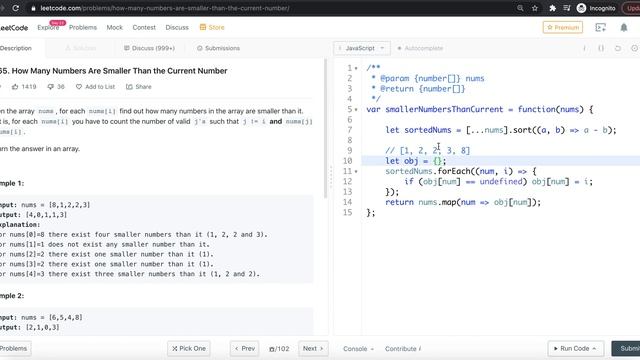Click the comment '// [1, 2, 2, 3, 8]'

point(428,151)
